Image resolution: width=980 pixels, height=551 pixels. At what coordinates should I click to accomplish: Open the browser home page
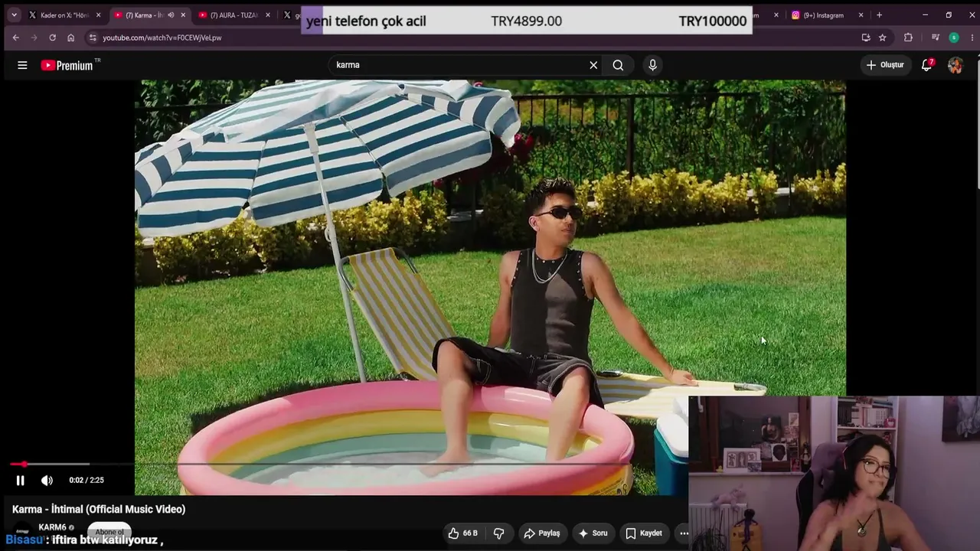tap(70, 37)
